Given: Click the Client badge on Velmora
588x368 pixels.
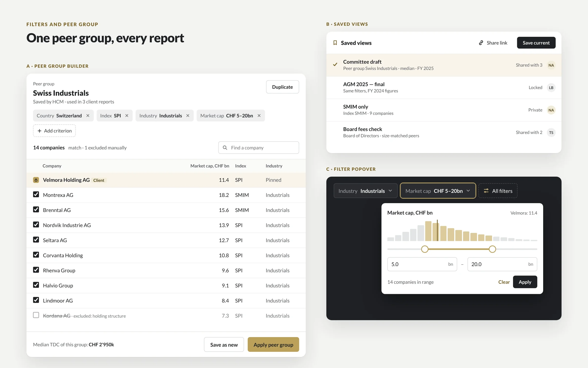Looking at the screenshot, I should pyautogui.click(x=99, y=180).
